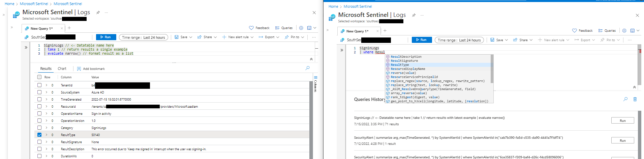
Task: Check the OperationName row checkbox
Action: [39, 113]
